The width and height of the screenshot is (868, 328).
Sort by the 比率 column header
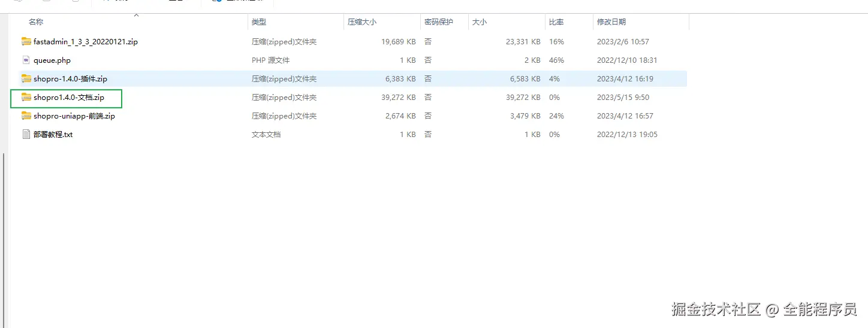pos(556,22)
